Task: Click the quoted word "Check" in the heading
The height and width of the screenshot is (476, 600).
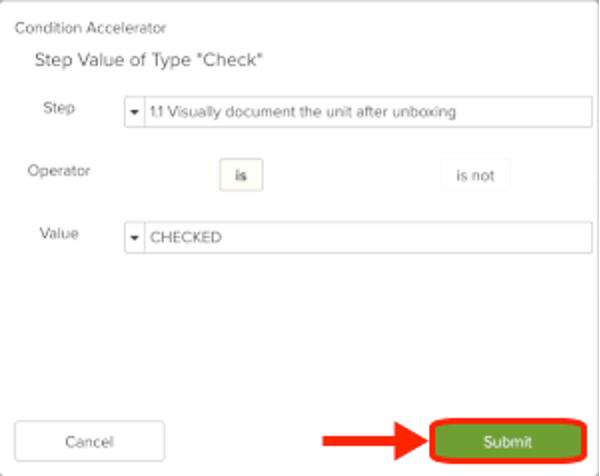Action: pyautogui.click(x=232, y=60)
